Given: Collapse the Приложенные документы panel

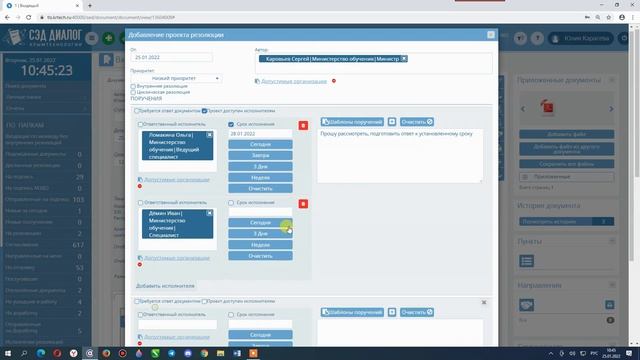Looking at the screenshot, I should 611,80.
